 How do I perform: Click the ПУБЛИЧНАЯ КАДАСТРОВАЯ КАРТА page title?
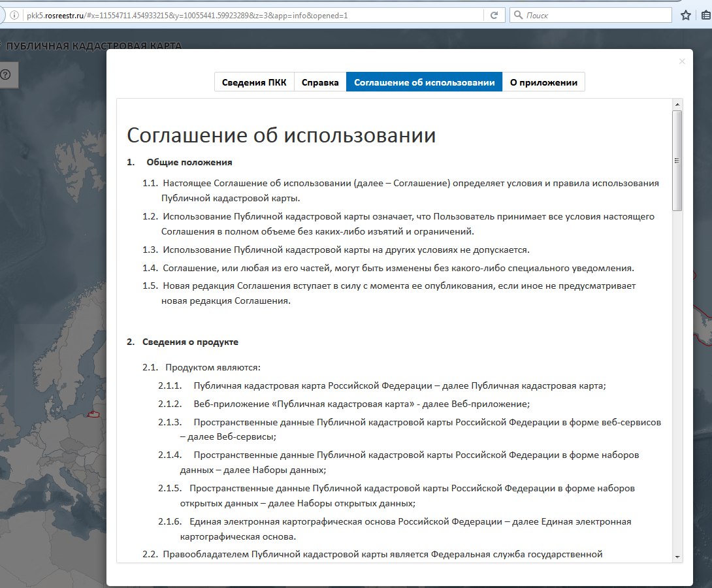[93, 46]
